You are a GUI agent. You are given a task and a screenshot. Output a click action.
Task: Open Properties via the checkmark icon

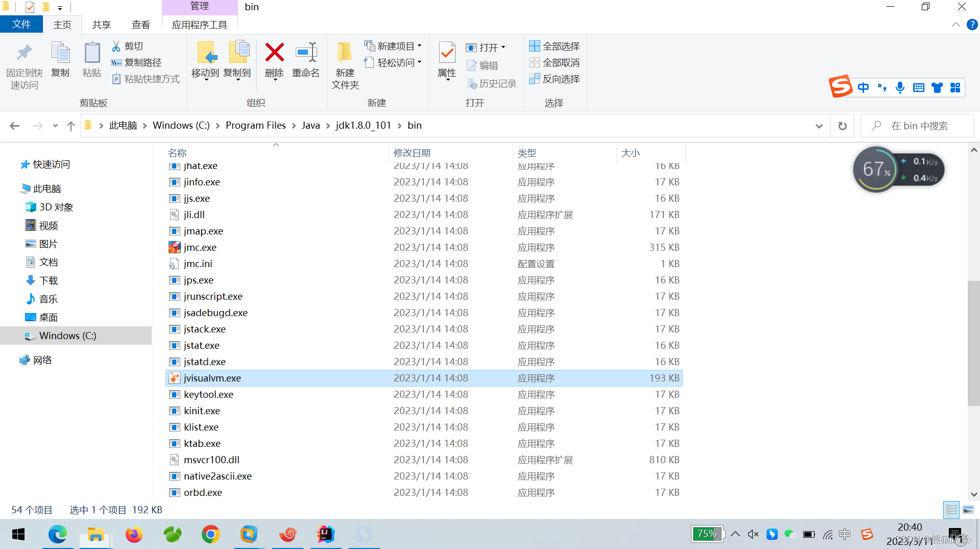[x=447, y=53]
